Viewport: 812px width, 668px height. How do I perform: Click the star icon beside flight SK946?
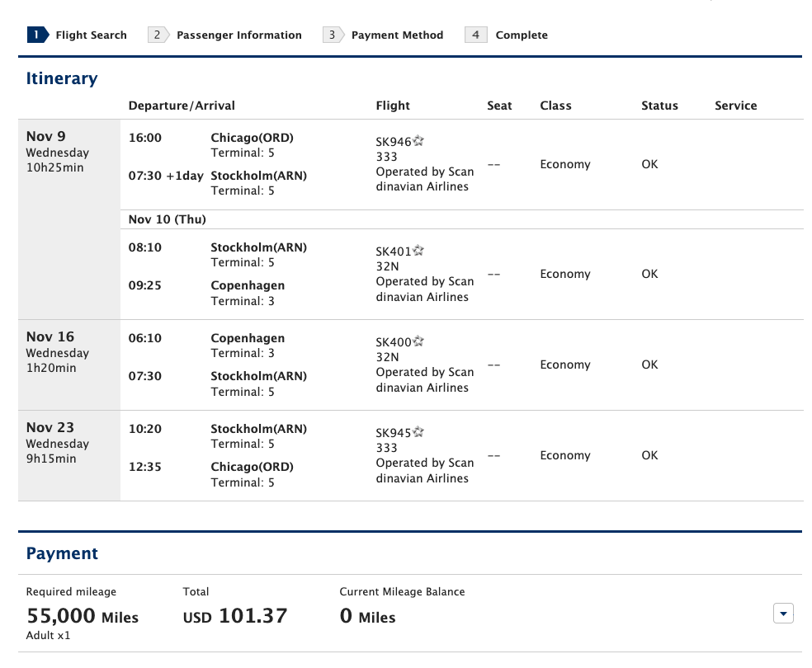(x=418, y=140)
